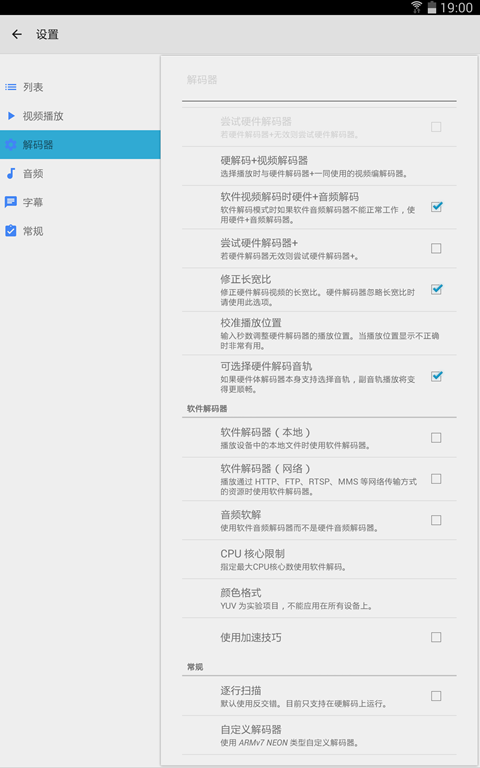Image resolution: width=480 pixels, height=768 pixels.
Task: Click the play icon beside 视频播放
Action: (x=11, y=116)
